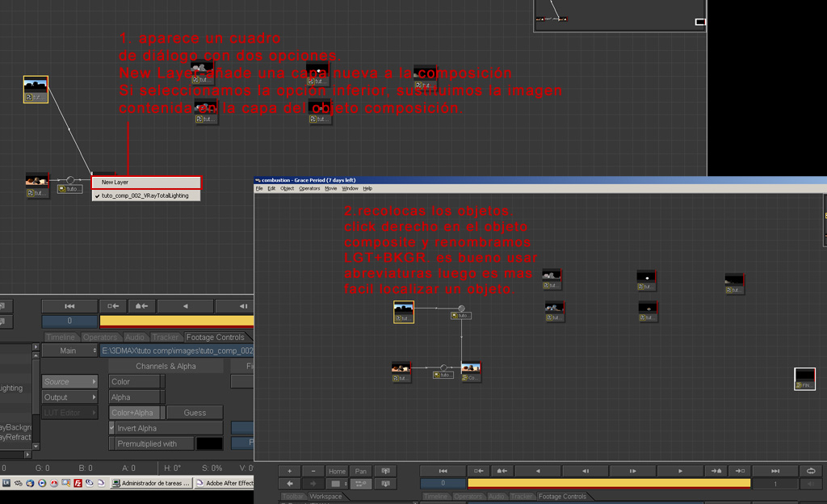
Task: Switch to Administrador de tareas in the taskbar
Action: point(151,483)
